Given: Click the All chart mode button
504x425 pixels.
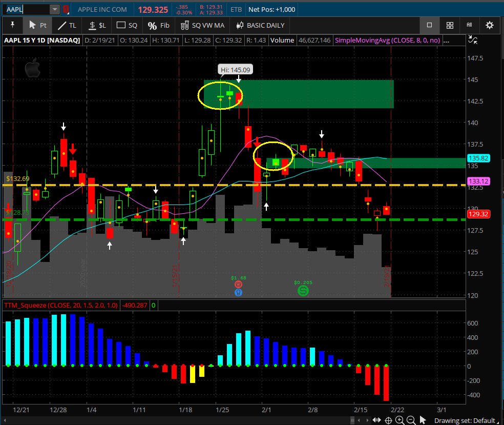Looking at the screenshot, I should [x=469, y=25].
